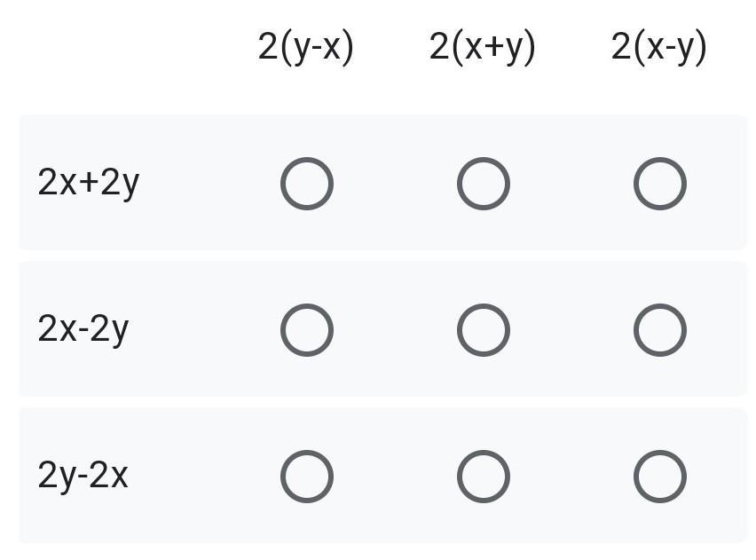Choose 2(y-x) in the 2x-2y row
The image size is (756, 560).
[x=307, y=330]
